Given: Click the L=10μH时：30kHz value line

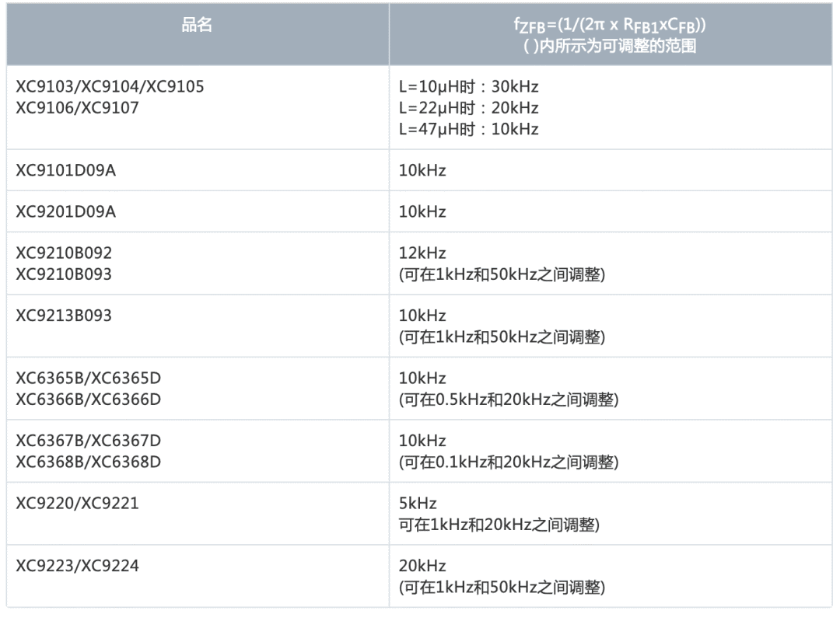Looking at the screenshot, I should coord(469,87).
